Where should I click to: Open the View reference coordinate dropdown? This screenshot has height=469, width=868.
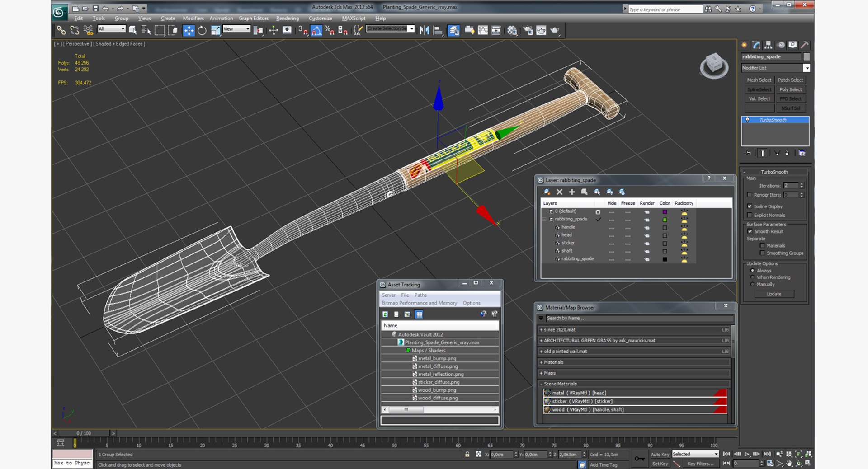pos(236,28)
